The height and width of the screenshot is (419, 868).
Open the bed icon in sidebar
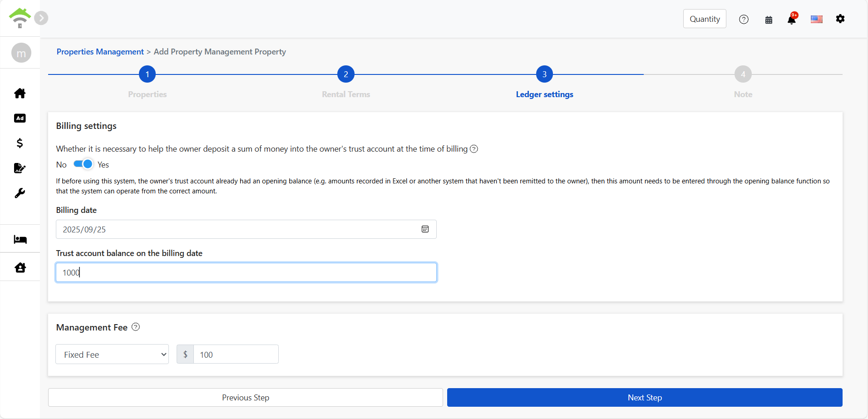click(20, 239)
